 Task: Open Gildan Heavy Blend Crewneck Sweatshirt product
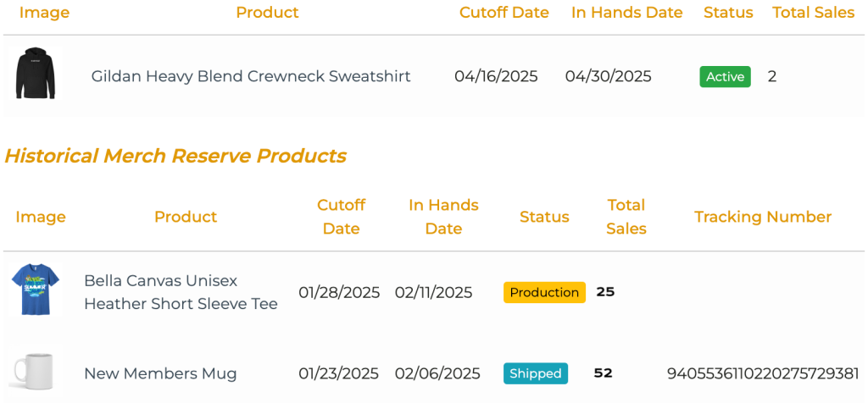tap(251, 76)
